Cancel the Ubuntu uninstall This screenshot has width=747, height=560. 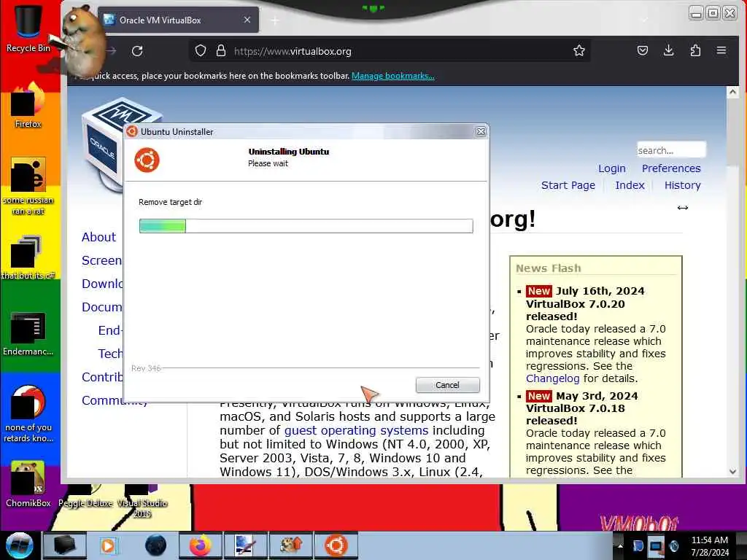[x=447, y=385]
